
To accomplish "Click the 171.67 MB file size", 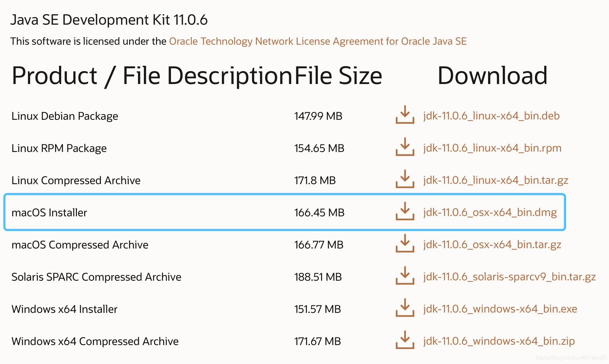I will click(x=317, y=341).
